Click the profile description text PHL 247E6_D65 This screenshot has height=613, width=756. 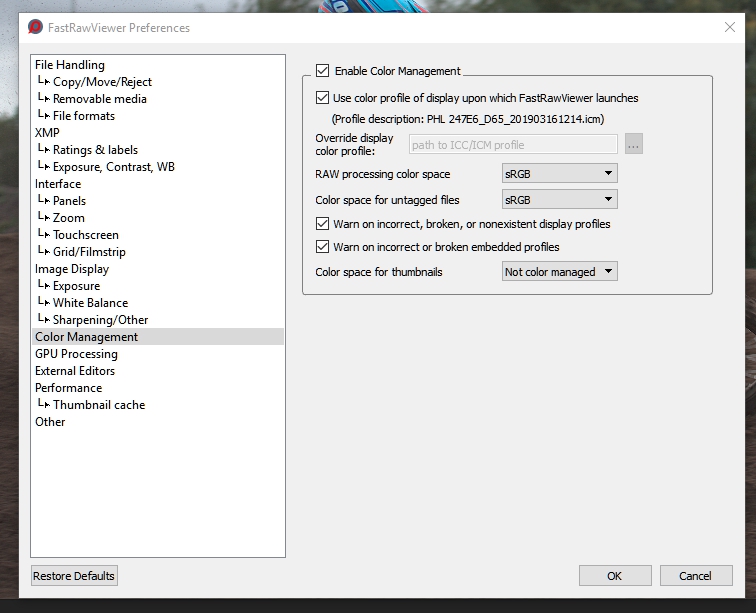(x=468, y=119)
